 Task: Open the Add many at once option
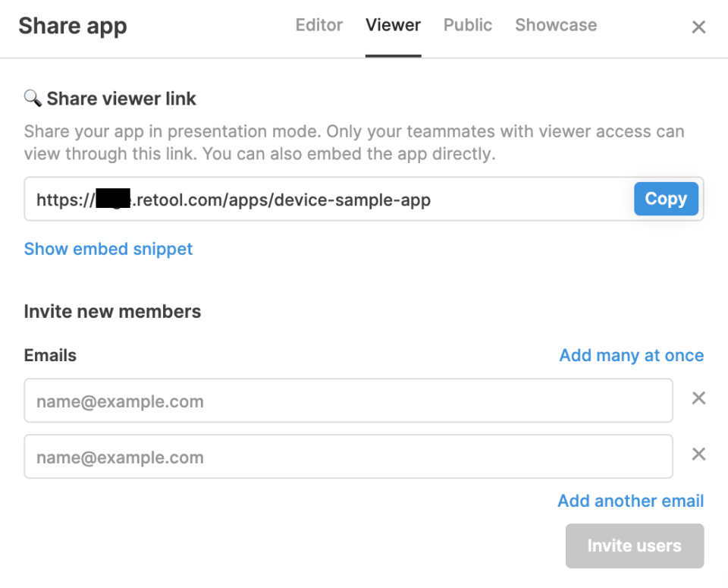631,355
